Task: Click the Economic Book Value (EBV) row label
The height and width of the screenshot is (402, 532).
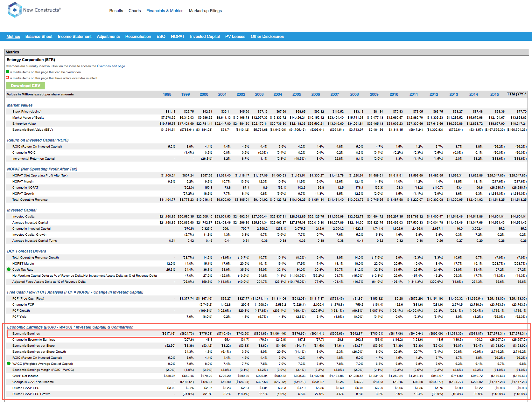Action: (32, 130)
